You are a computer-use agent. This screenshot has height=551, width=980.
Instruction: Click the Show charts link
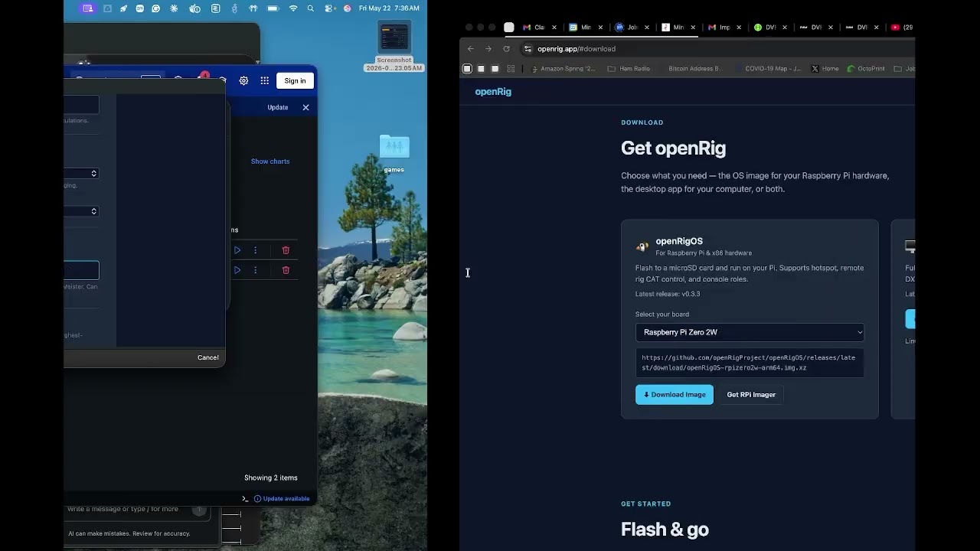pos(270,161)
